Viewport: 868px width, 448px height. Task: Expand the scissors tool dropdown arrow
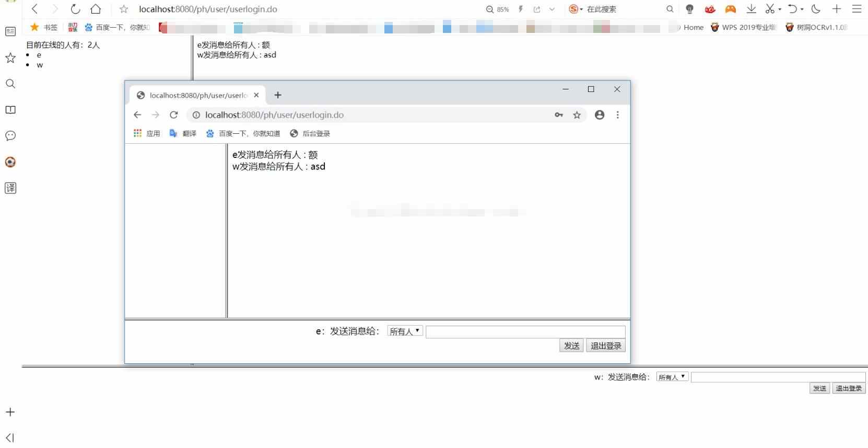pyautogui.click(x=780, y=9)
